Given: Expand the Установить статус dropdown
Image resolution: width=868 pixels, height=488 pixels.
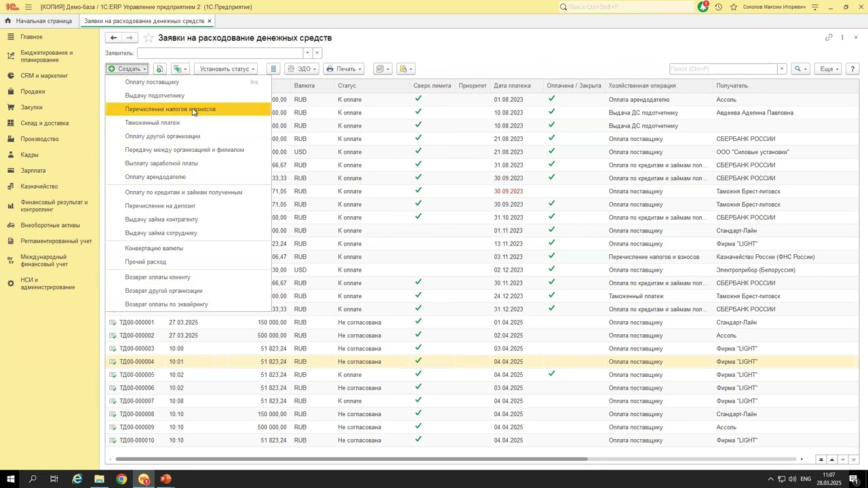Looking at the screenshot, I should [x=226, y=69].
